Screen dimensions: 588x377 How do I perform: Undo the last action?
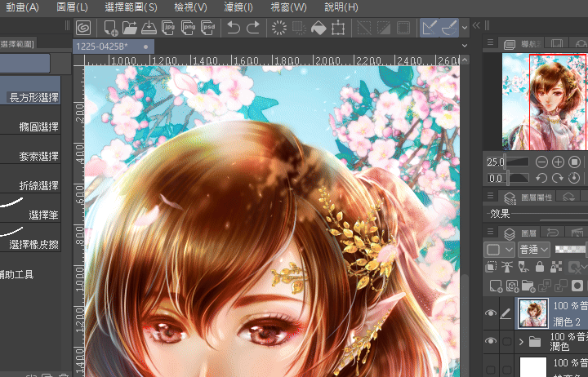click(x=234, y=28)
